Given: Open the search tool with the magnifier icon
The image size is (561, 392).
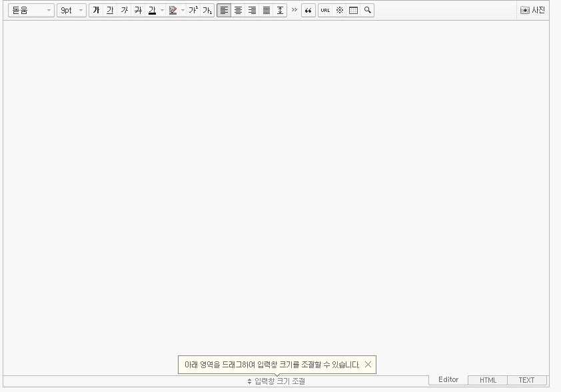Looking at the screenshot, I should 367,10.
